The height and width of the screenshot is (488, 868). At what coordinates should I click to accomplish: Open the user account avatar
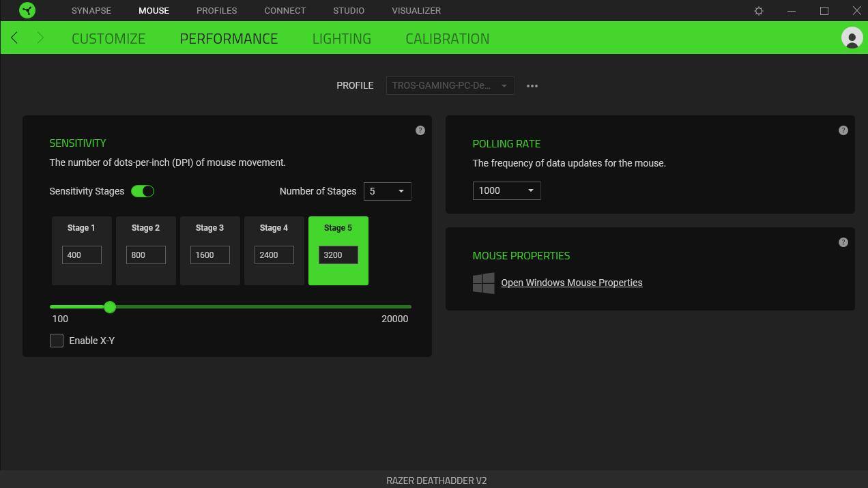[852, 38]
